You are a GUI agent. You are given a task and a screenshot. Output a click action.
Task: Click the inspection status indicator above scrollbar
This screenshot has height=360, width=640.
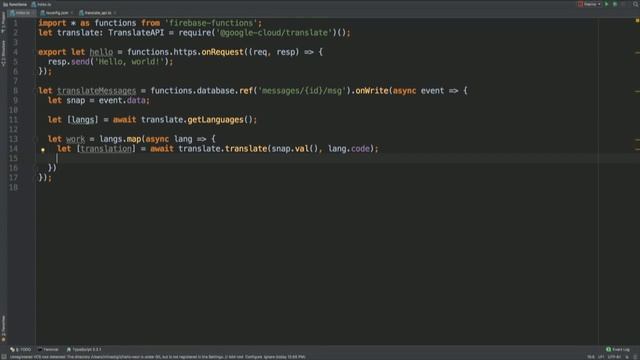pos(637,20)
